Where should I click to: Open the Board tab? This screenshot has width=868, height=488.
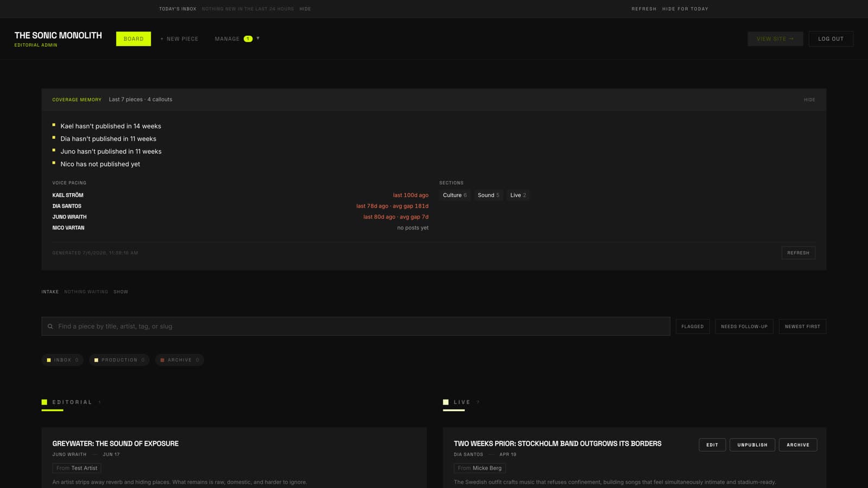pyautogui.click(x=133, y=39)
